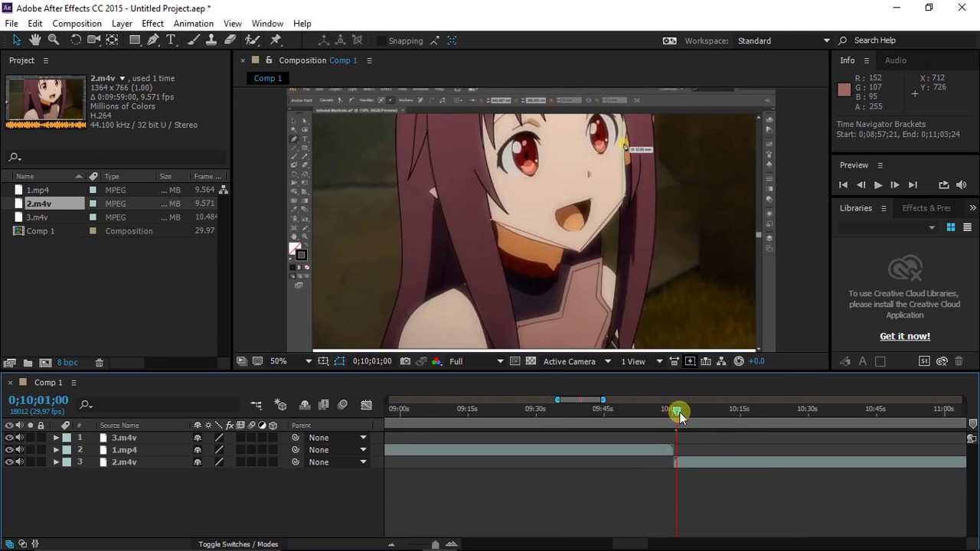The width and height of the screenshot is (980, 551).
Task: Hide video of 2.m4v layer
Action: coord(9,462)
